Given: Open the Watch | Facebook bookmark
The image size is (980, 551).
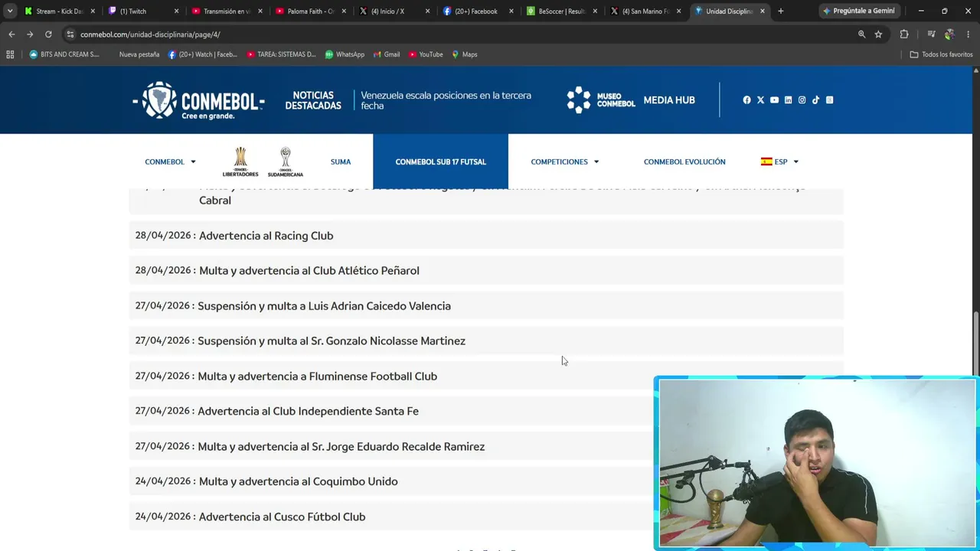Looking at the screenshot, I should [x=203, y=54].
